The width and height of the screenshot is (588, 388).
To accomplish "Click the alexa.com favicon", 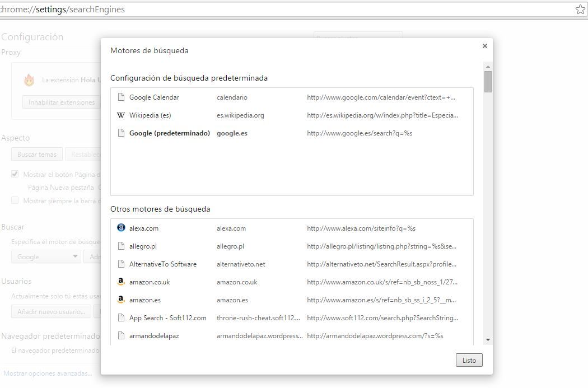I will [x=121, y=228].
